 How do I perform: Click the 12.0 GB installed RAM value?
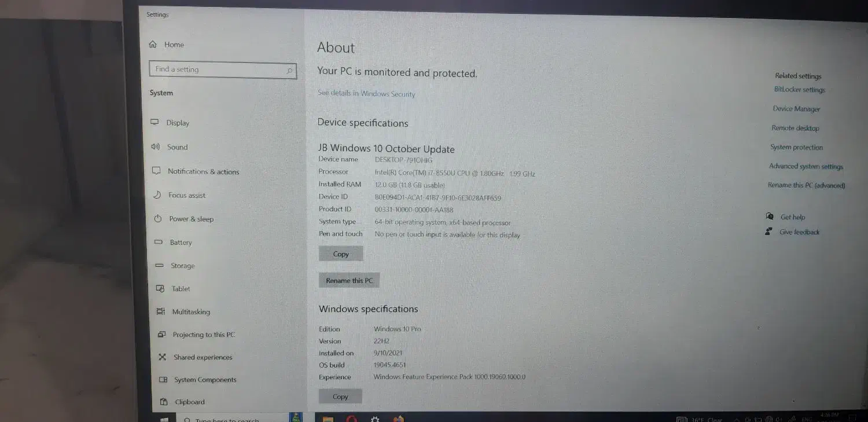point(410,185)
